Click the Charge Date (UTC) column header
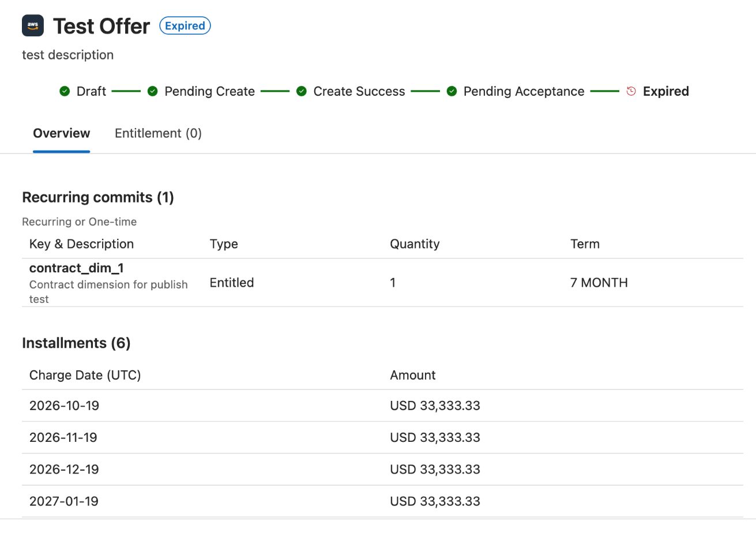This screenshot has width=756, height=533. pos(85,375)
